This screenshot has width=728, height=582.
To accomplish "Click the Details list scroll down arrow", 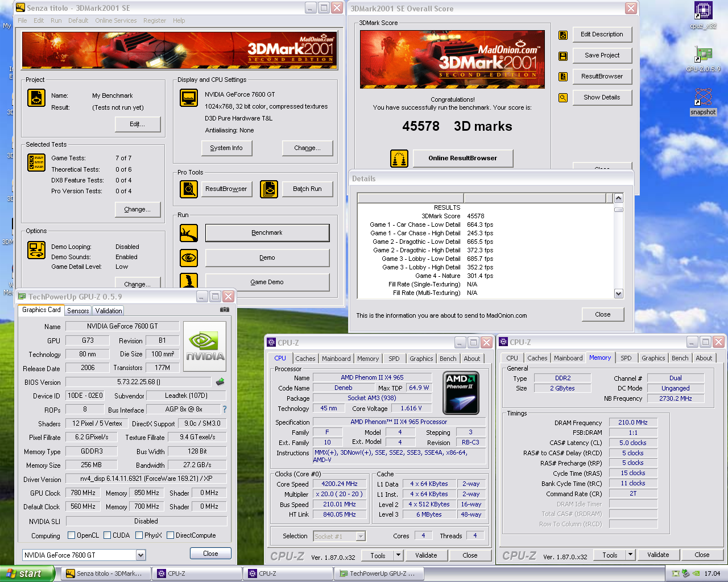I will tap(619, 294).
